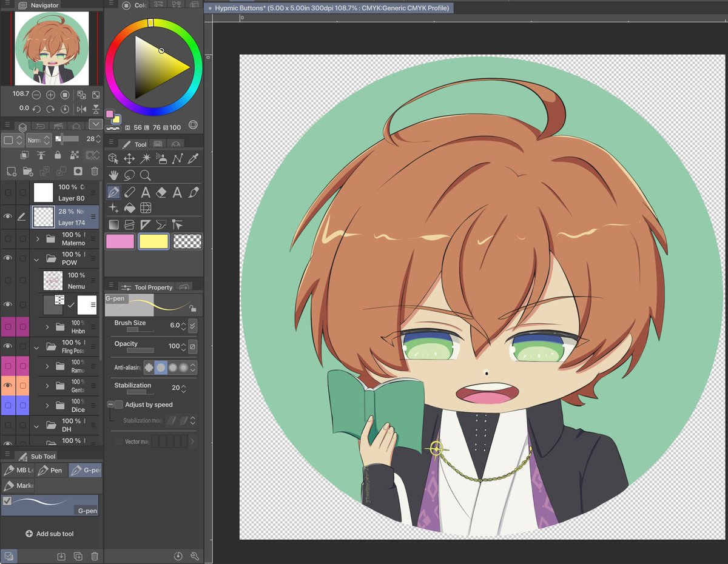Select the Decoration sparkle tool

[x=113, y=208]
